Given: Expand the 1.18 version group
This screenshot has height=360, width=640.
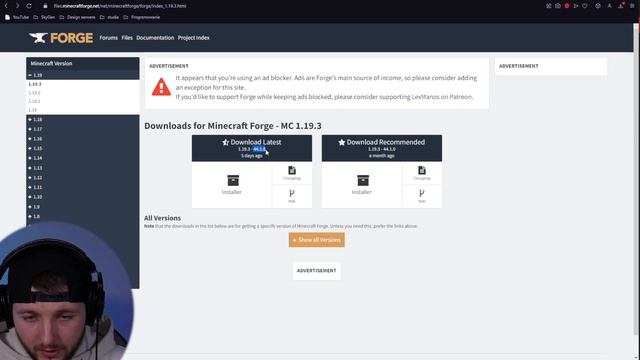Looking at the screenshot, I should [35, 120].
